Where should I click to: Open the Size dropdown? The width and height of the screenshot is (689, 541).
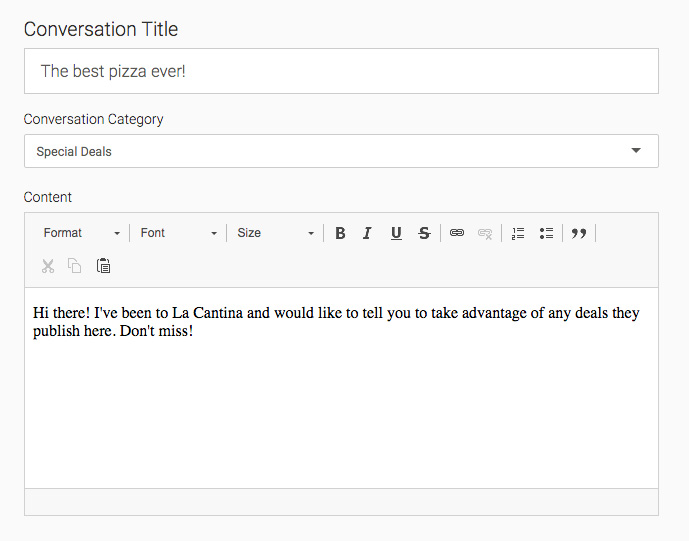(x=276, y=233)
